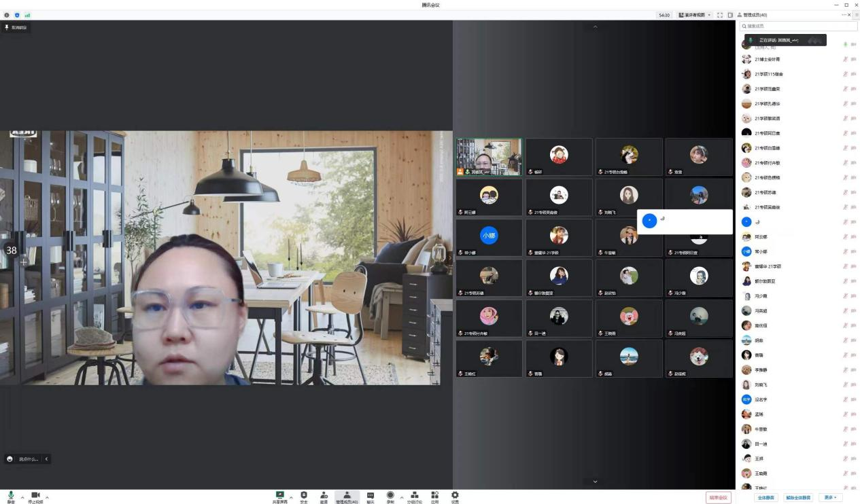Open the security shield options
Image resolution: width=860 pixels, height=504 pixels.
pos(304,497)
